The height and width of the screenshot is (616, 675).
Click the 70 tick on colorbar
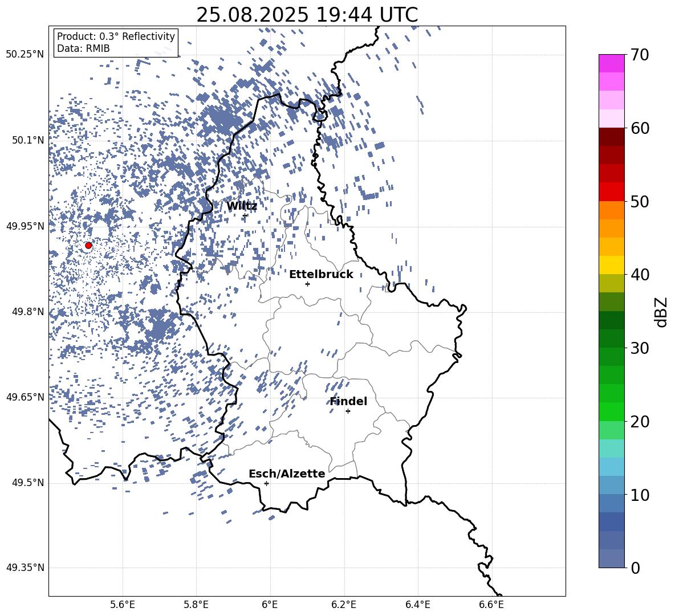pos(640,55)
